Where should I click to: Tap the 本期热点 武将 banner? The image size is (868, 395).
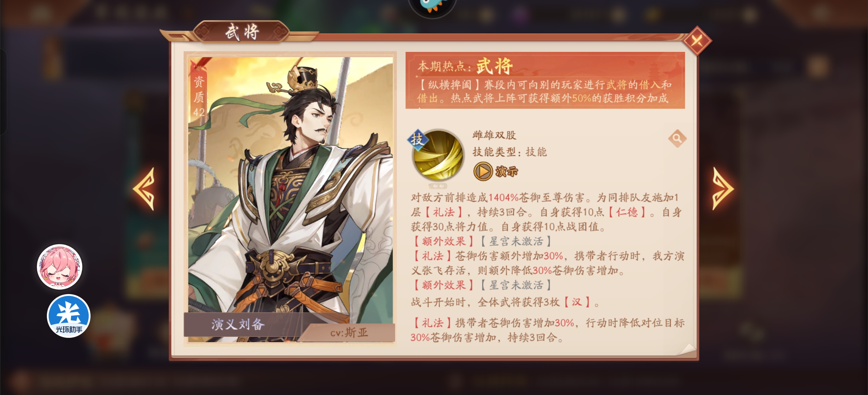point(545,80)
